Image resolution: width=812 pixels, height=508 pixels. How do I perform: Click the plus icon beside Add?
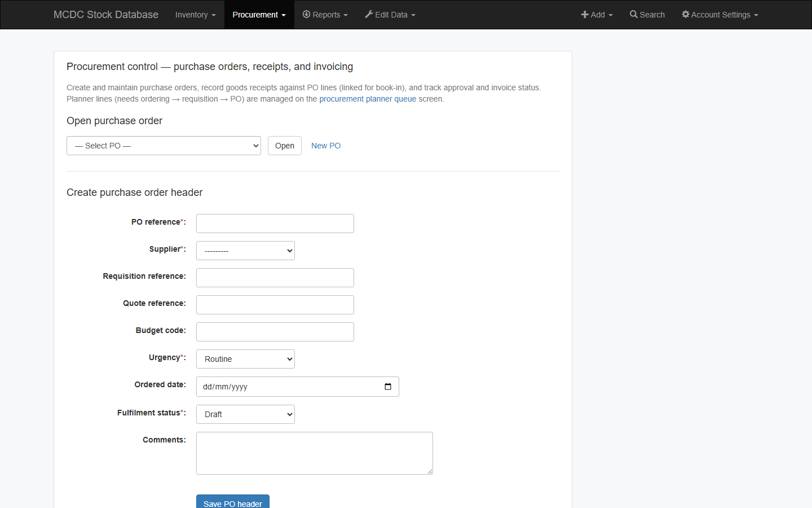(x=585, y=15)
